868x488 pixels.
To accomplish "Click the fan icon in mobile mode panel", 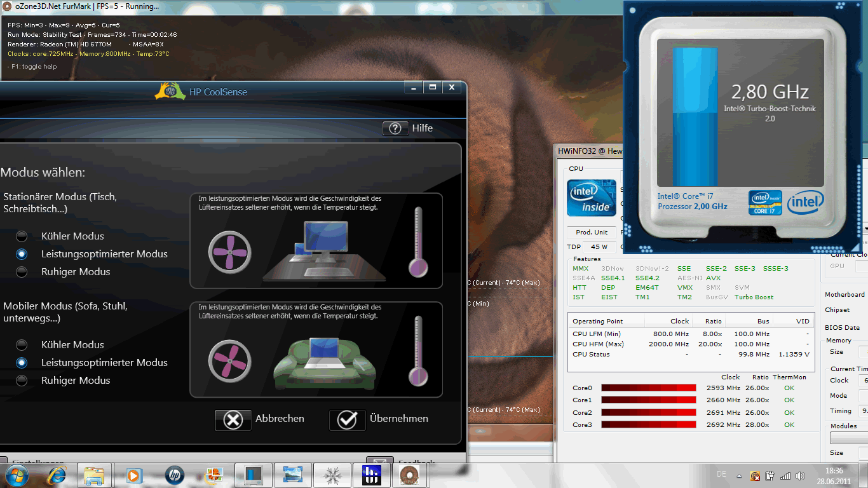I will 230,361.
